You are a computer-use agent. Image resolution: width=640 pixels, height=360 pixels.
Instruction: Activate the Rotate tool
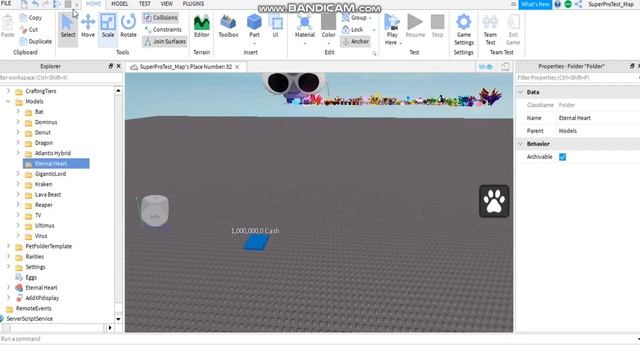[128, 26]
